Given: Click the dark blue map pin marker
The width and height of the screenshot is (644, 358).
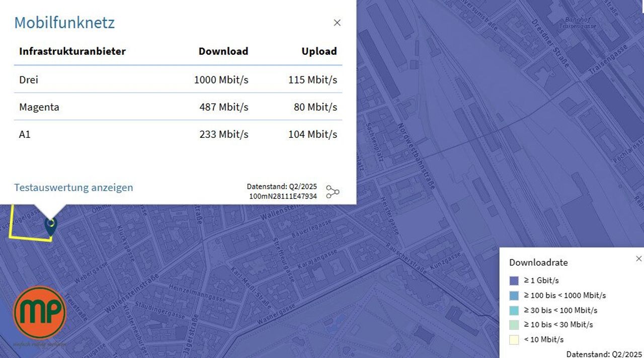Looking at the screenshot, I should click(x=50, y=226).
